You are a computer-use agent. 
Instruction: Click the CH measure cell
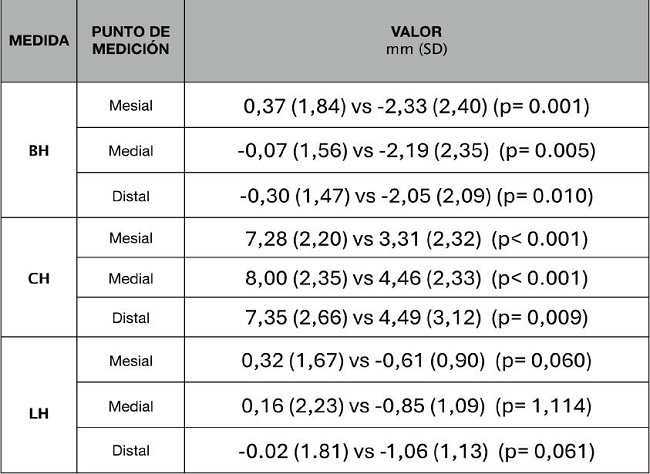click(40, 277)
